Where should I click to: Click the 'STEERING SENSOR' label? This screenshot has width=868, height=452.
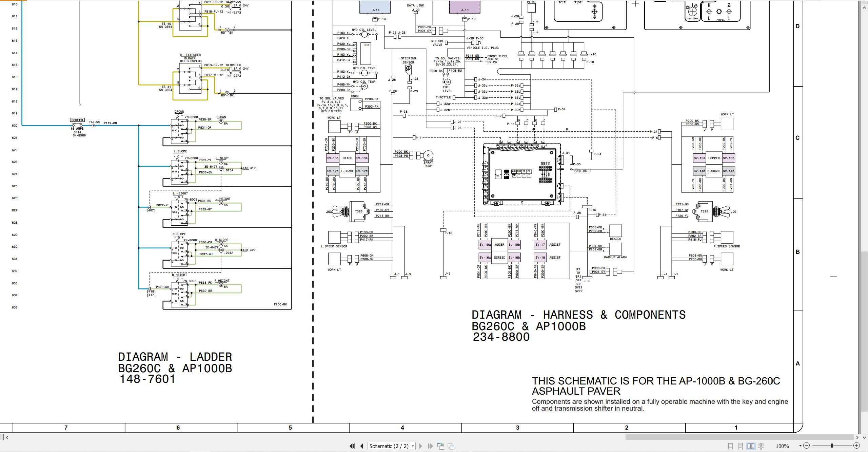408,60
